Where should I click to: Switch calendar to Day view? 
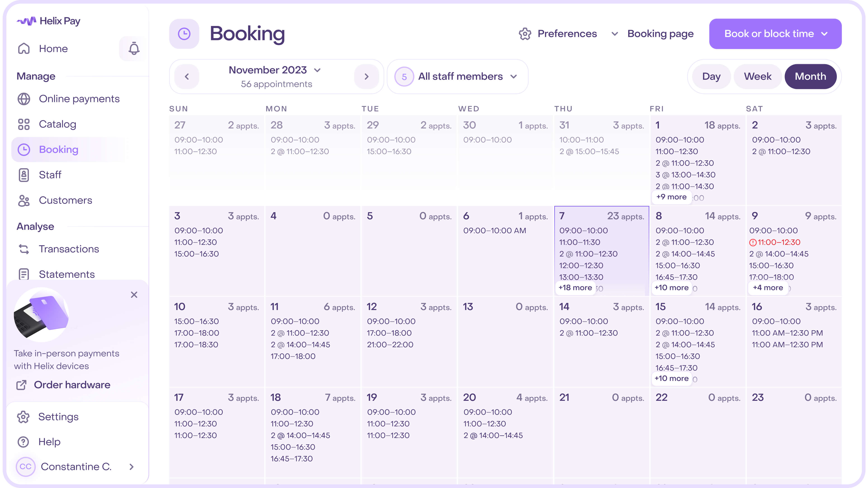pyautogui.click(x=711, y=76)
